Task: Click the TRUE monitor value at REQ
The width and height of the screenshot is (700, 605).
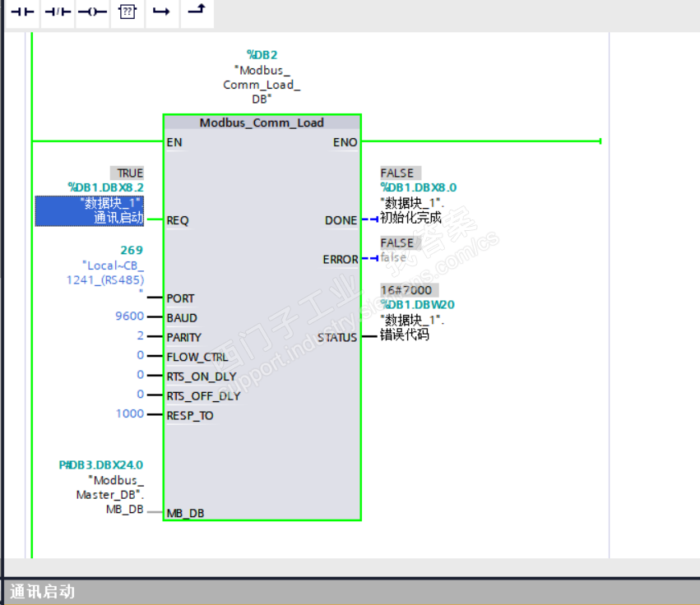Action: (x=127, y=173)
